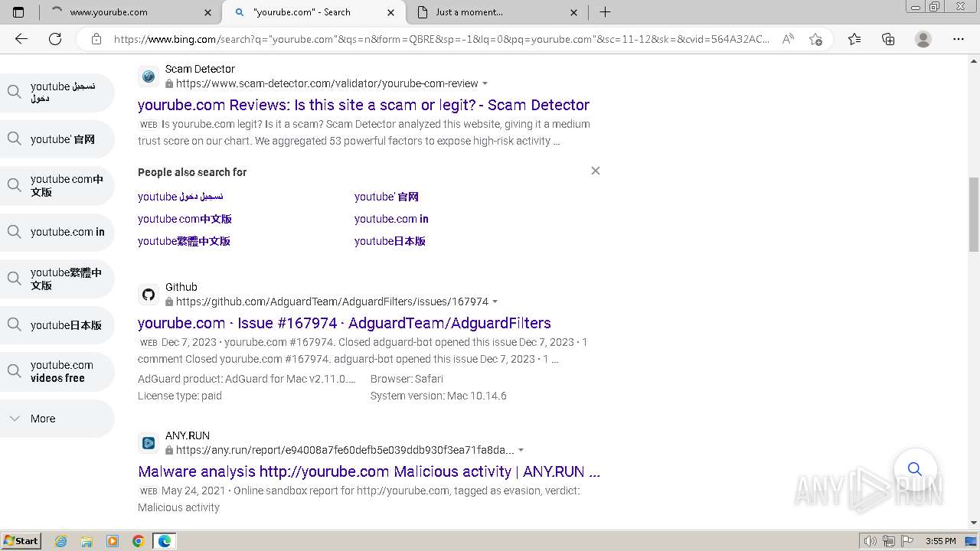This screenshot has height=551, width=980.
Task: Select sidebar suggestion youtube com中文版
Action: (x=57, y=185)
